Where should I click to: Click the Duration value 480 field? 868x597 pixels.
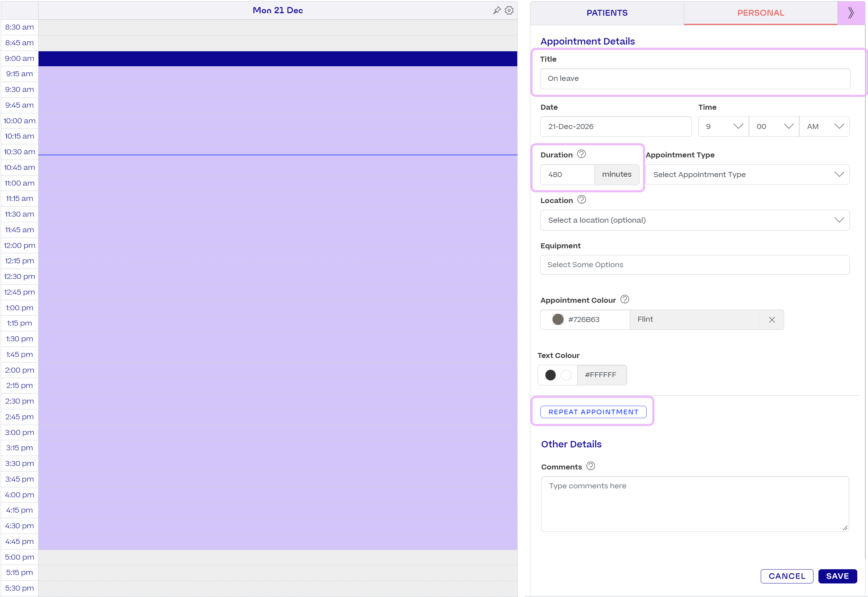[567, 175]
